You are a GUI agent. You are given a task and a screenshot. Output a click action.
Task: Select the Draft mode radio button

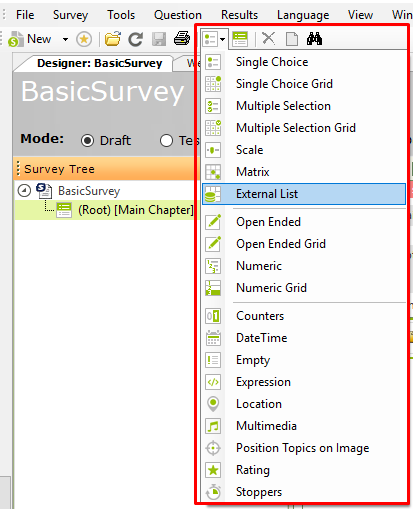[87, 141]
